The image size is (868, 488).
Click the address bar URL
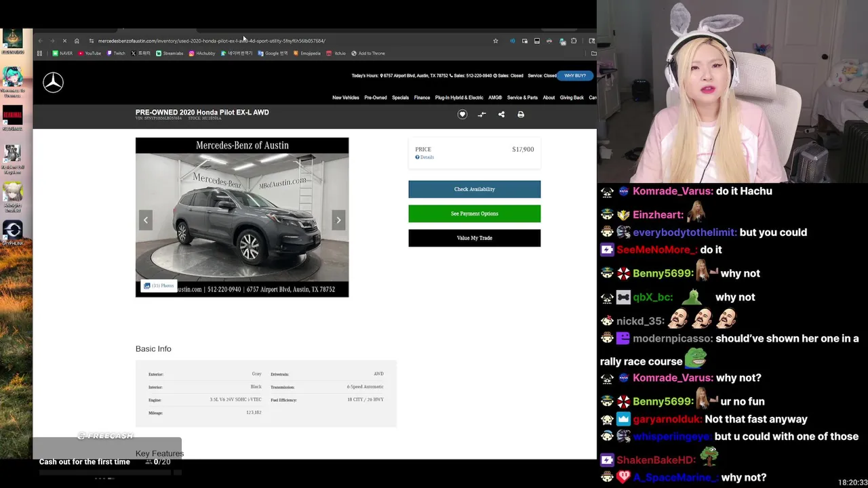click(212, 41)
